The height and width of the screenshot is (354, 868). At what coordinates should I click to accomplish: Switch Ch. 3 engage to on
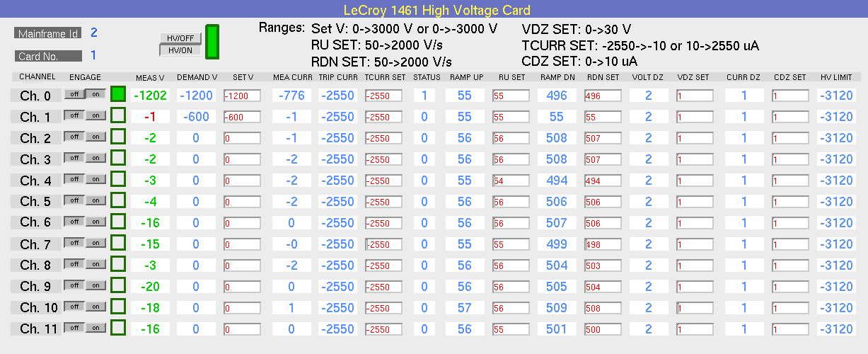[x=96, y=157]
